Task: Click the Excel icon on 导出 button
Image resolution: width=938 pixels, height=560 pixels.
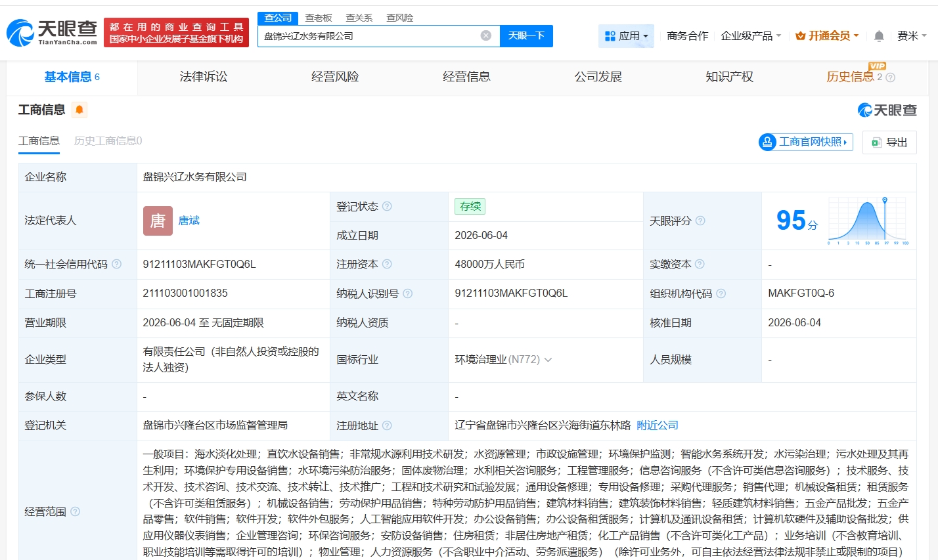Action: click(876, 142)
